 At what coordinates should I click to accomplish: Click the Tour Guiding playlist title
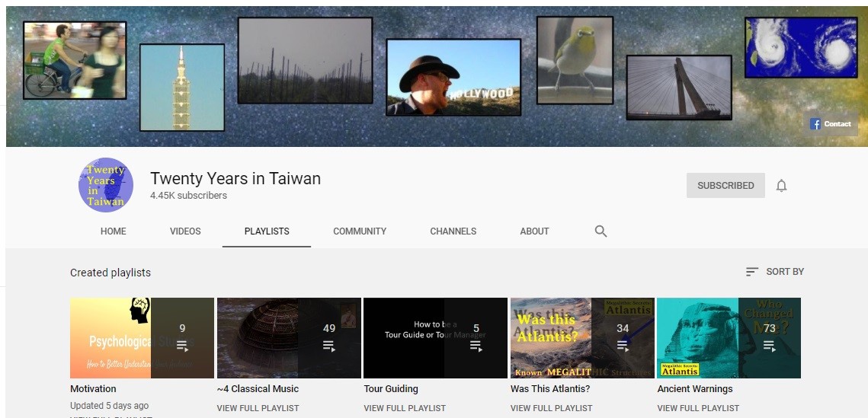click(391, 389)
